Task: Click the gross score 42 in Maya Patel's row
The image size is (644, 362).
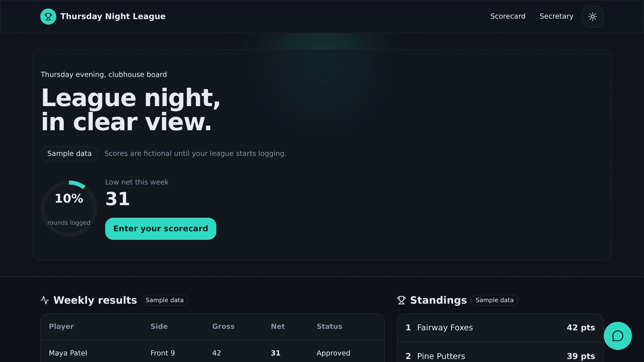Action: coord(216,353)
